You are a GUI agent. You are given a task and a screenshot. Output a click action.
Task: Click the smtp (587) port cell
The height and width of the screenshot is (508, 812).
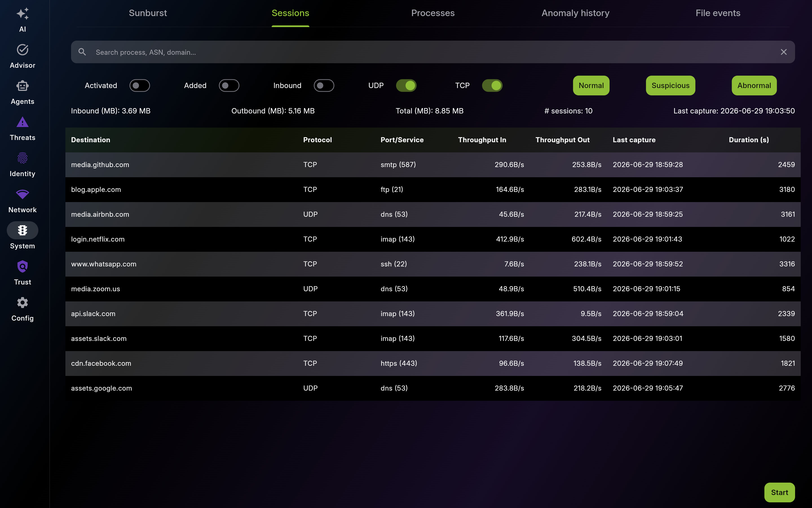[398, 165]
